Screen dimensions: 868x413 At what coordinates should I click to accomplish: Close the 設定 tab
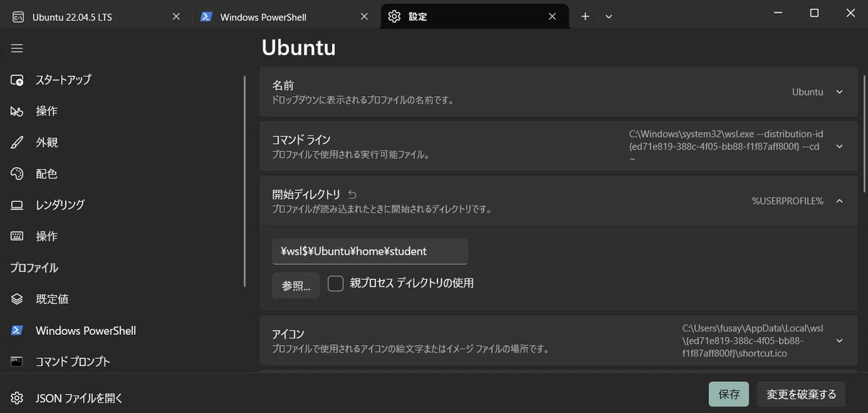tap(553, 16)
